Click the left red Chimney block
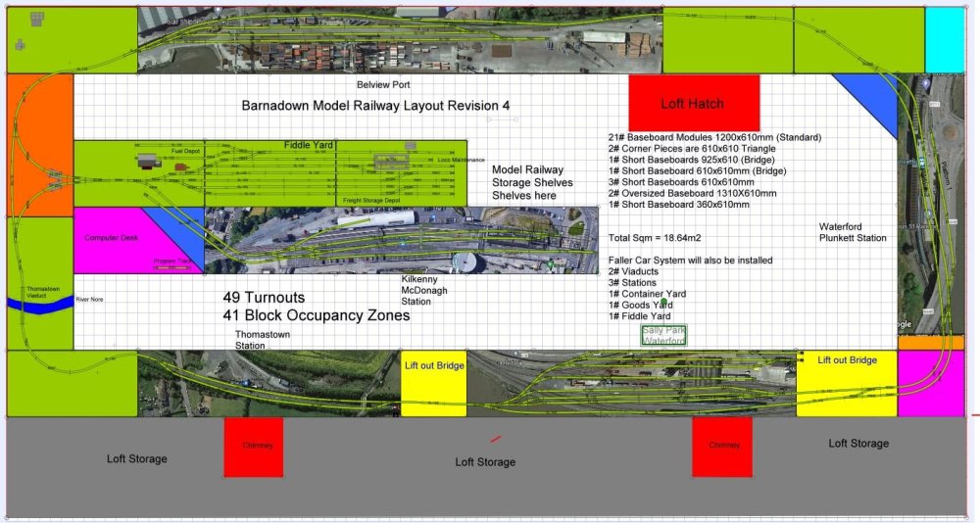Viewport: 980px width, 523px height. point(253,447)
